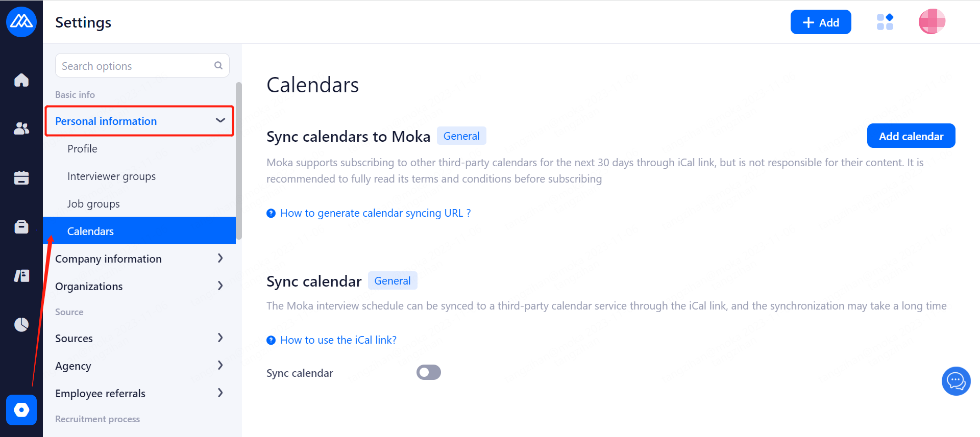
Task: Open the Jobs briefcase sidebar icon
Action: tap(21, 226)
